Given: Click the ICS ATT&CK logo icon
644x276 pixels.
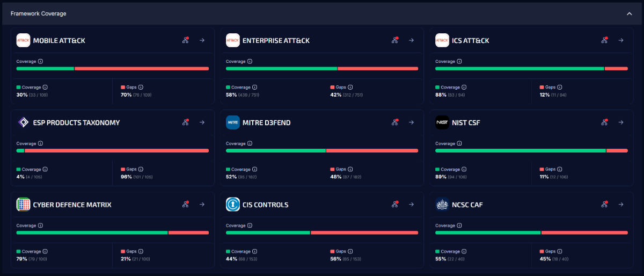Looking at the screenshot, I should [x=442, y=40].
